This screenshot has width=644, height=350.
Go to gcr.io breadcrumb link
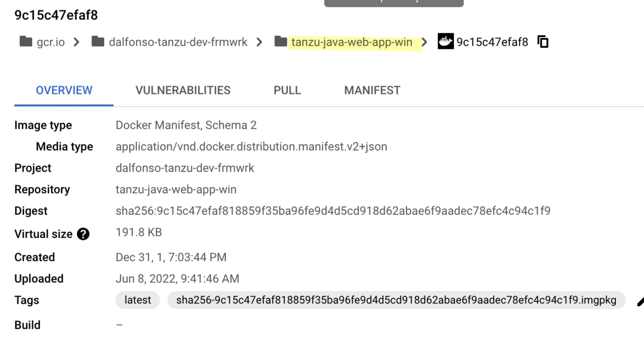[51, 42]
